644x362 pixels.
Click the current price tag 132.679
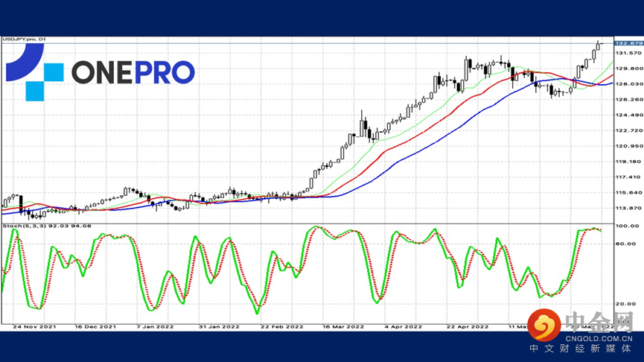tap(628, 43)
